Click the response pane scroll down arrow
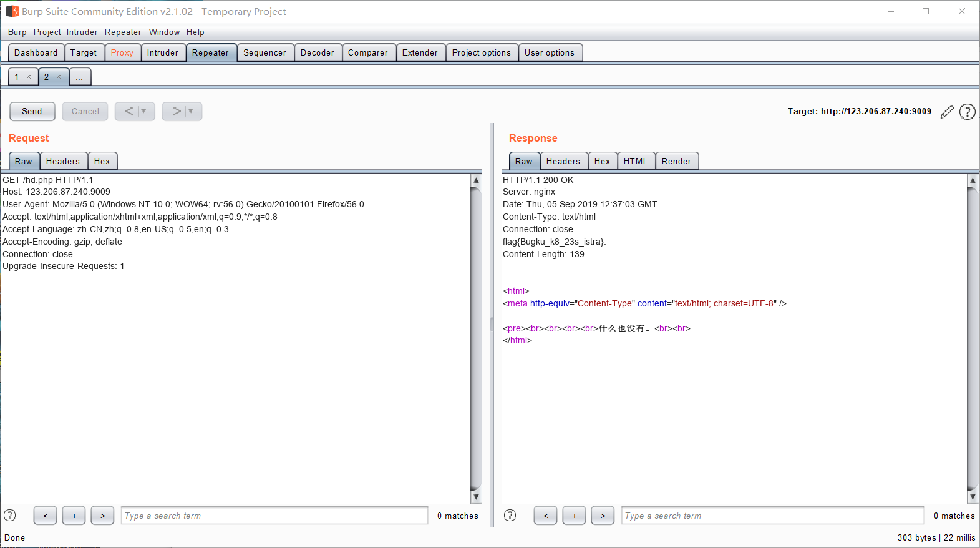Image resolution: width=980 pixels, height=548 pixels. pyautogui.click(x=973, y=497)
